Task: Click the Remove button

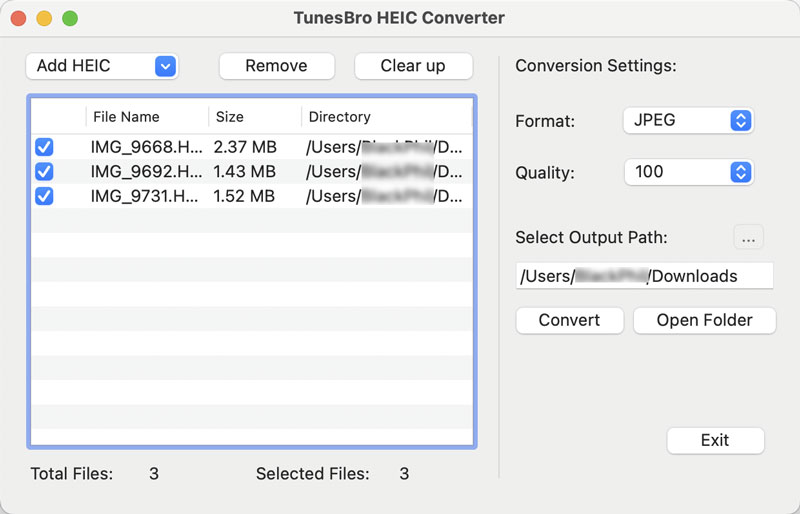Action: (277, 66)
